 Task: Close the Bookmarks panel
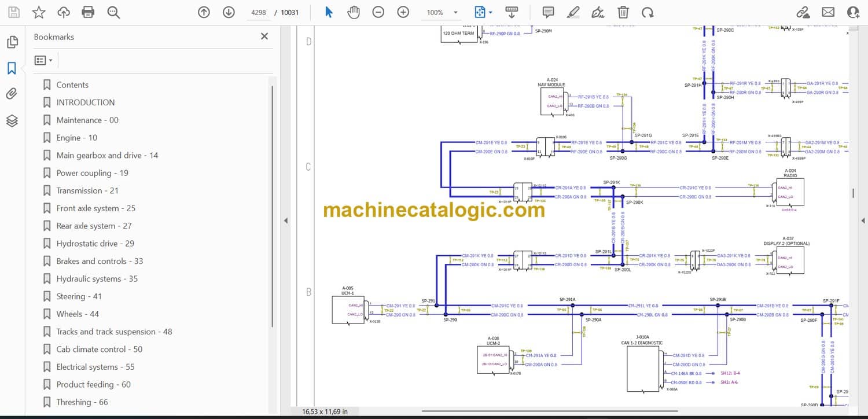(264, 36)
